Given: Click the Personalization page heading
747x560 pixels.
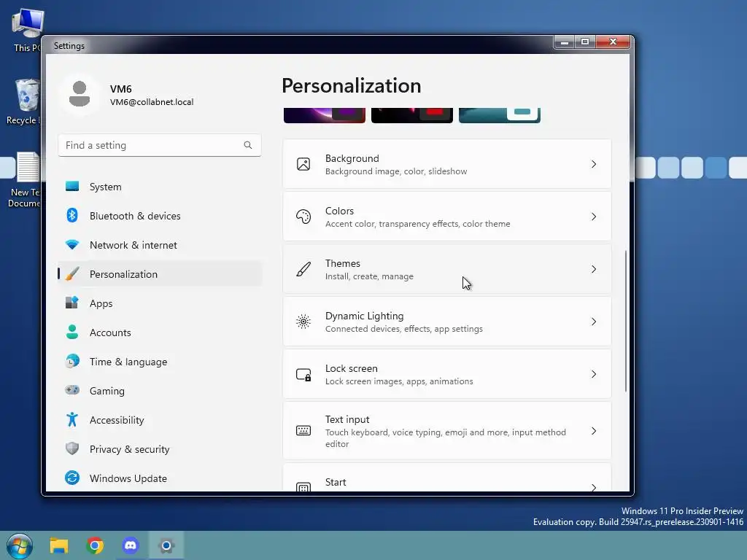Looking at the screenshot, I should (351, 86).
